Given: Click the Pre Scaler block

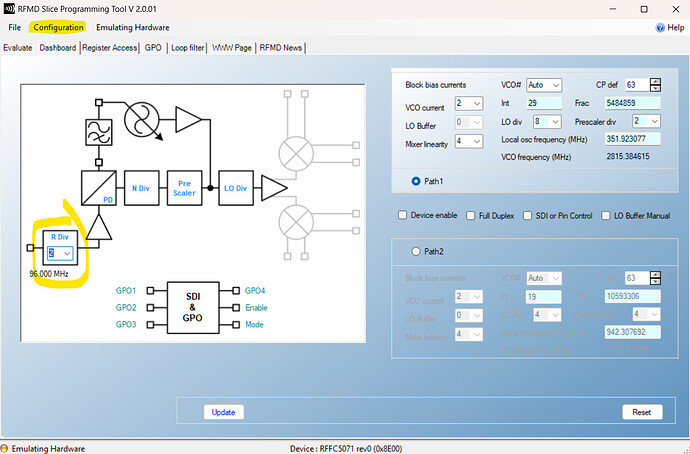Looking at the screenshot, I should click(184, 187).
